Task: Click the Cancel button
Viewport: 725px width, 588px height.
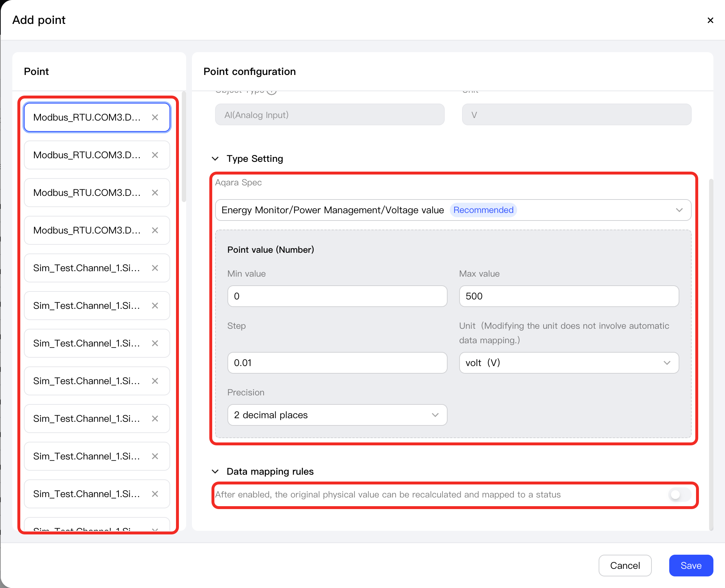Action: point(625,566)
